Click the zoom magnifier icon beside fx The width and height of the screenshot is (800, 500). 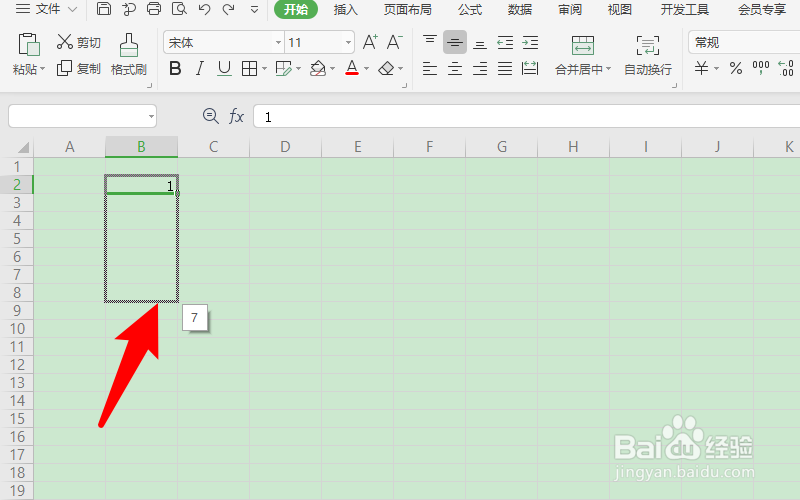(x=210, y=116)
